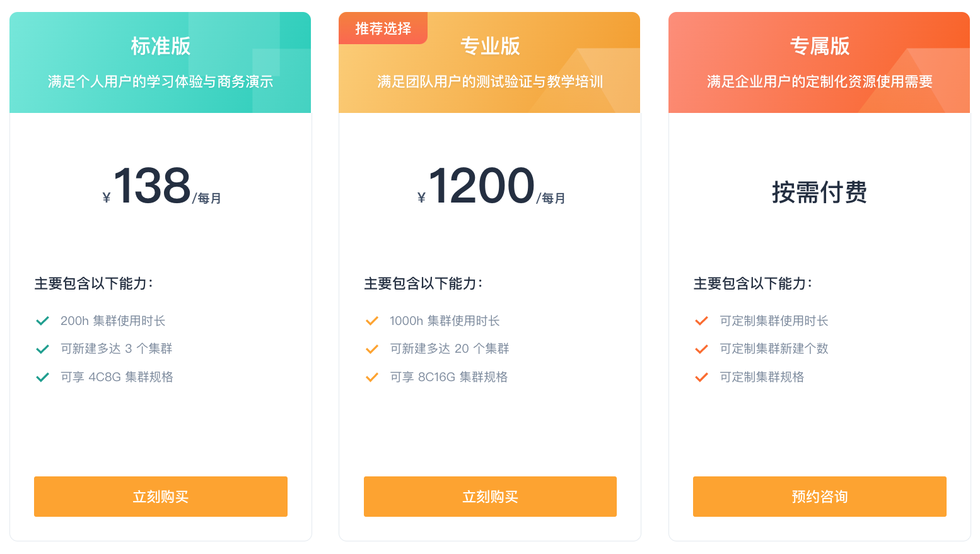Click the red checkmark beside 可定制集群规格
Image resolution: width=980 pixels, height=554 pixels.
pos(701,377)
